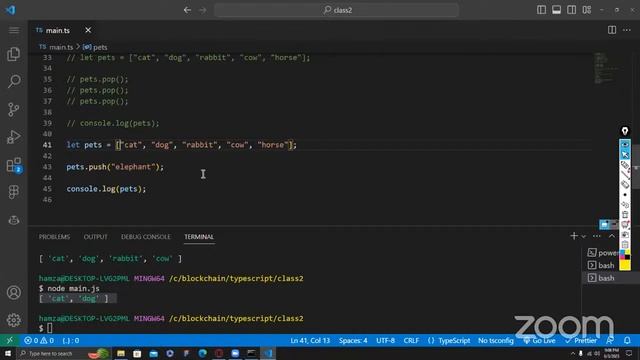Select the powershell terminal instance
Viewport: 640px width, 360px height.
tap(602, 253)
